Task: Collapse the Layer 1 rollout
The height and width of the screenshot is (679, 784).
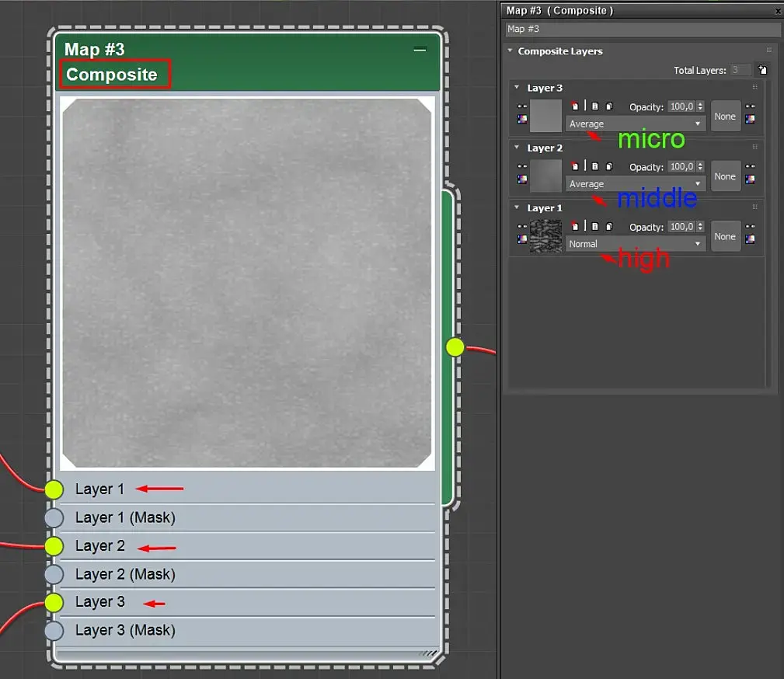Action: [517, 207]
